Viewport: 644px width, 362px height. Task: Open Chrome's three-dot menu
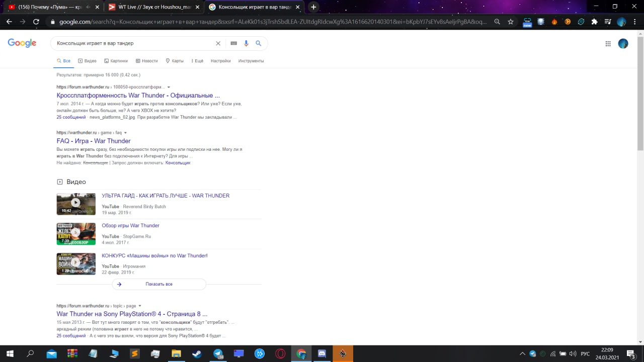tap(635, 22)
